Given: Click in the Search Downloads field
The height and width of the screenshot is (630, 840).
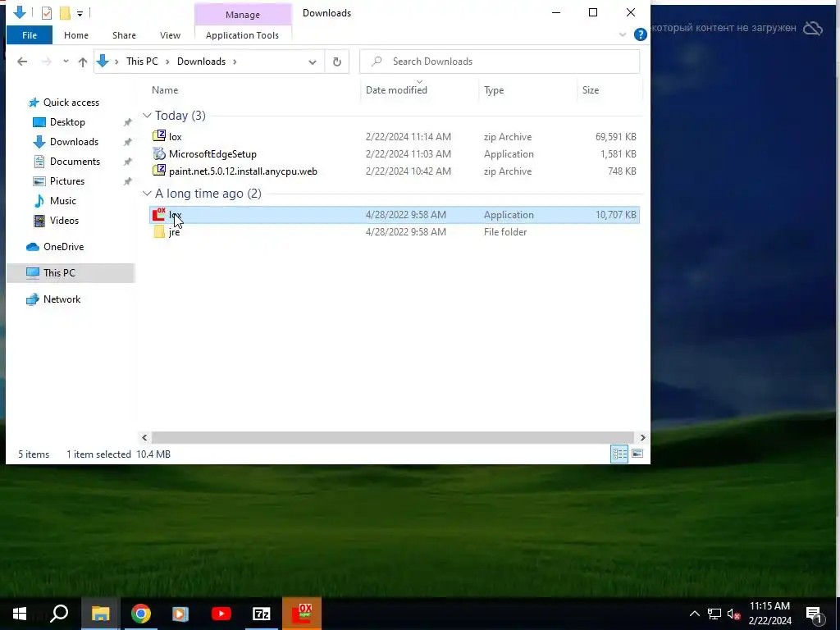Looking at the screenshot, I should coord(500,62).
